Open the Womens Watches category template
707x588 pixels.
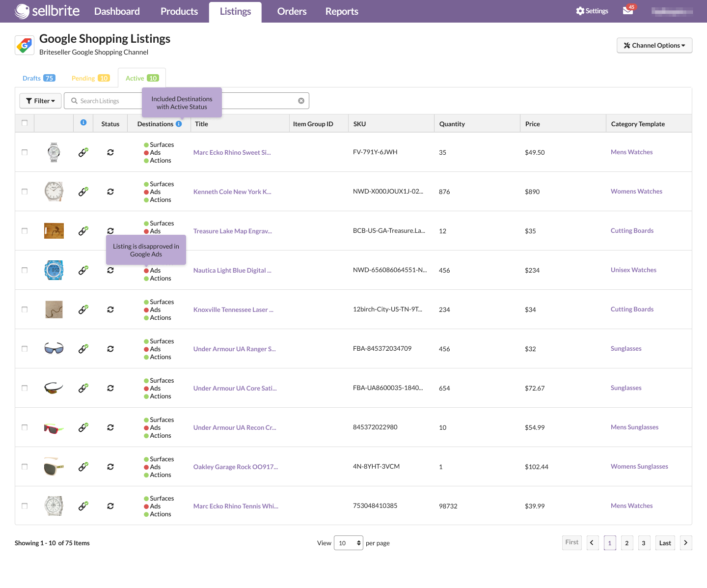click(636, 192)
